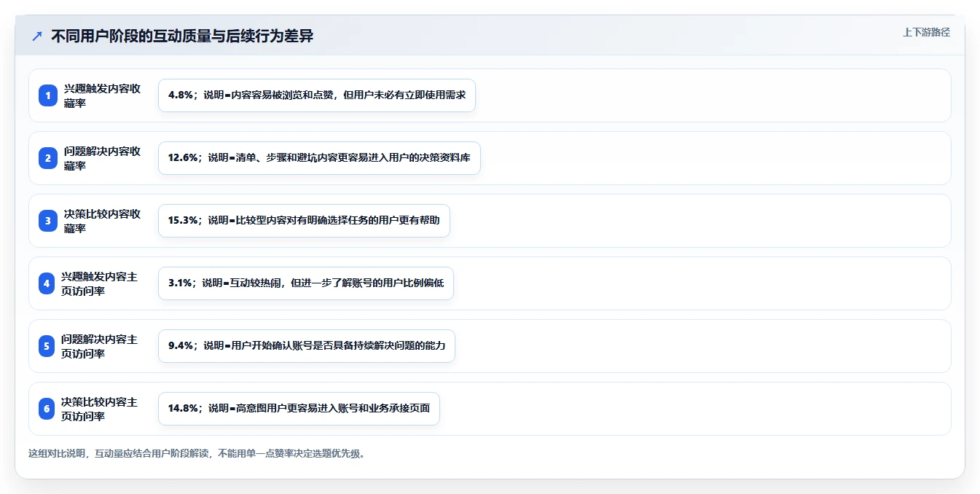980x494 pixels.
Task: Click the 上下游路径 label in header
Action: pyautogui.click(x=926, y=32)
